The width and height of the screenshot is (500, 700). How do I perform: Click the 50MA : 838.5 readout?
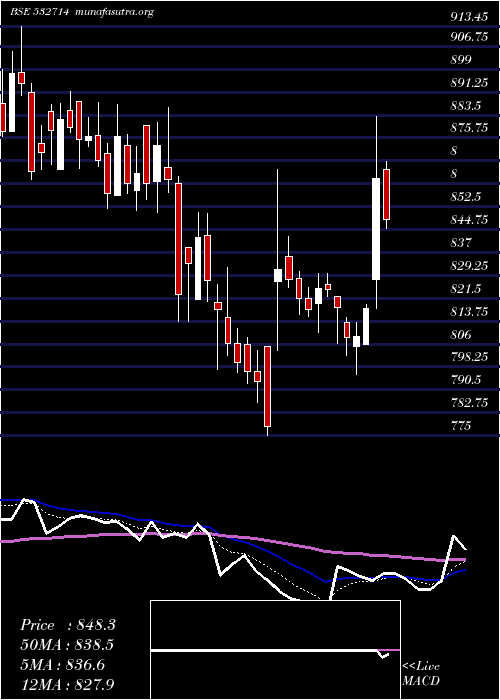pos(67,645)
